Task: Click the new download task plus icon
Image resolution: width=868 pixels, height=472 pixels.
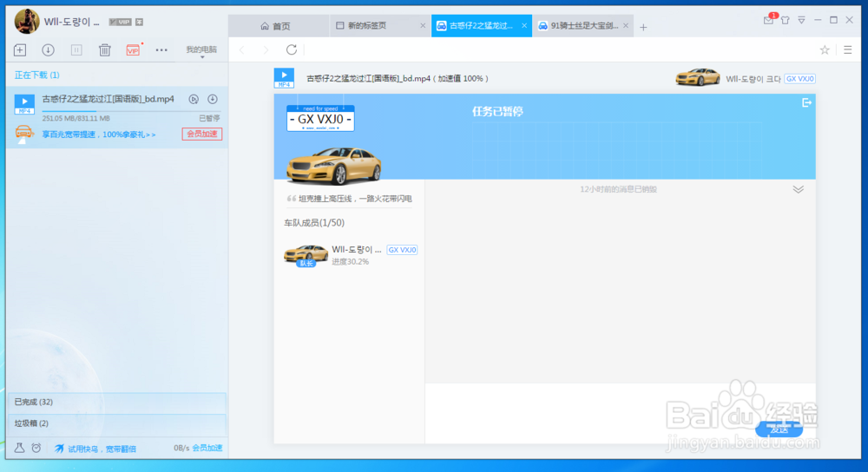Action: [x=20, y=49]
